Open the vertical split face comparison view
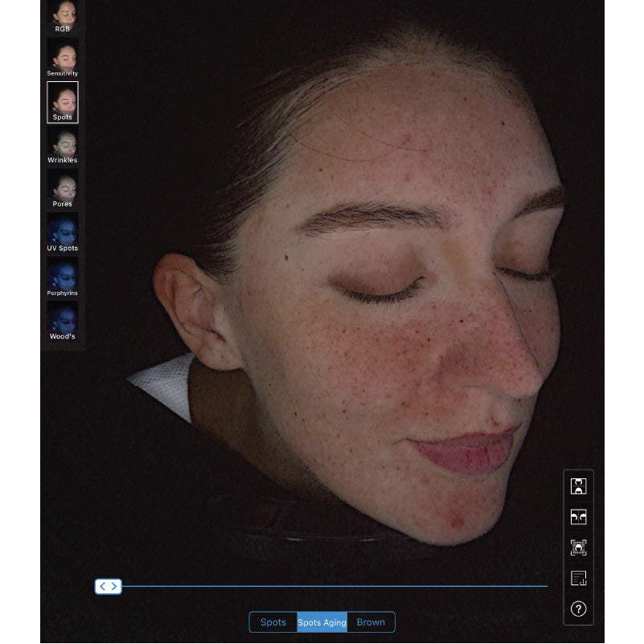The width and height of the screenshot is (644, 644). [x=578, y=486]
